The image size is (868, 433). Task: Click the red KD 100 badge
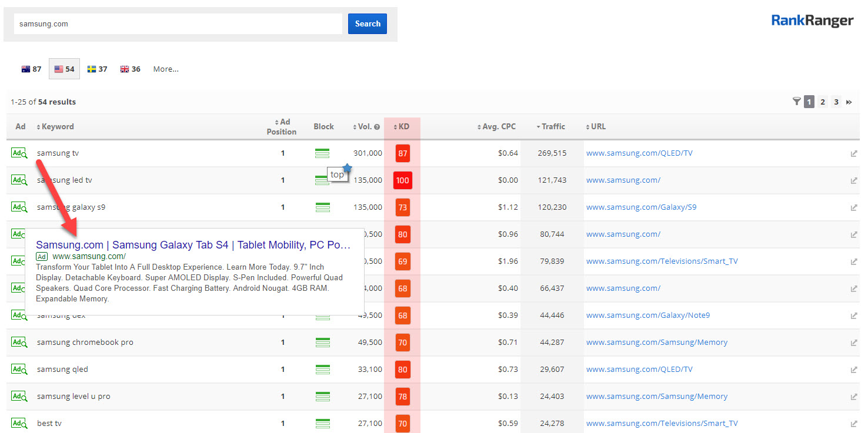tap(402, 180)
